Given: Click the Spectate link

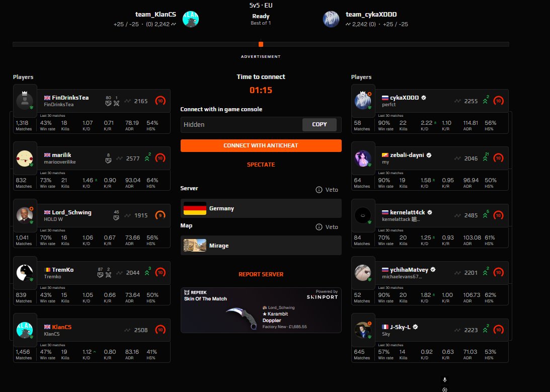Looking at the screenshot, I should (261, 165).
